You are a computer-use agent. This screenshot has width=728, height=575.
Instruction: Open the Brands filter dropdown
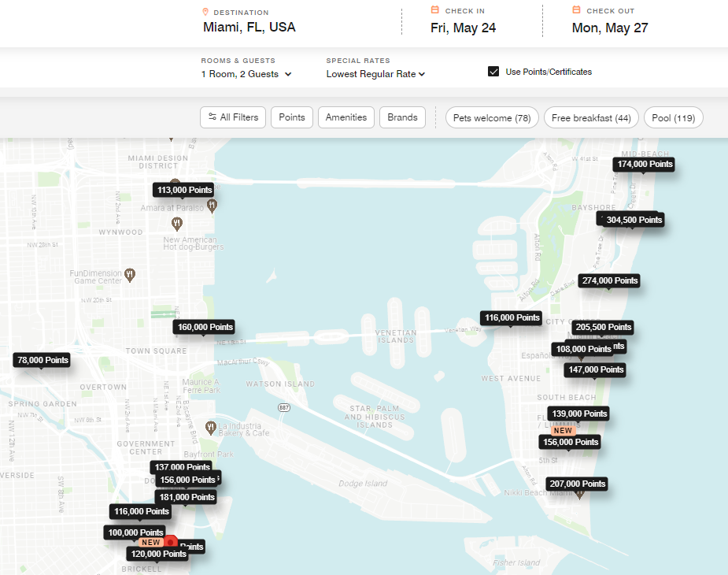point(402,117)
